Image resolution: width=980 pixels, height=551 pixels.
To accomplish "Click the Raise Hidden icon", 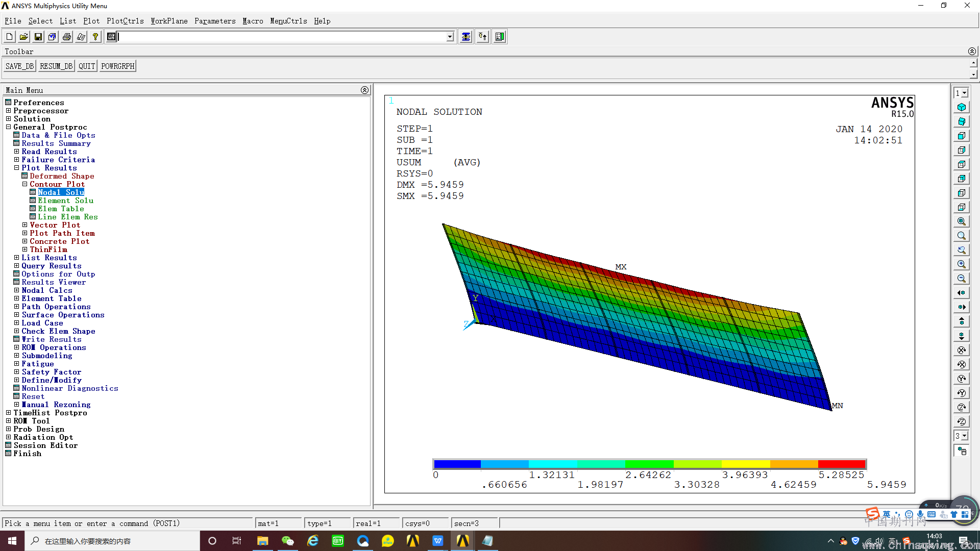I will tap(466, 37).
